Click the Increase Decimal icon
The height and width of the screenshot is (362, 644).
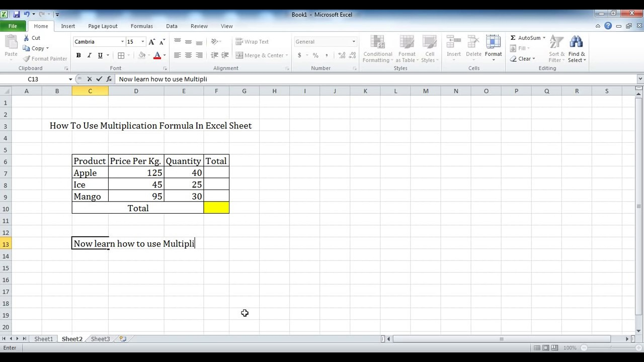click(x=342, y=55)
